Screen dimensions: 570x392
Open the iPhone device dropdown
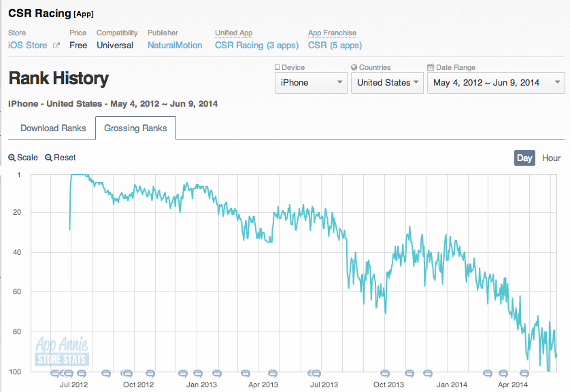pyautogui.click(x=311, y=83)
